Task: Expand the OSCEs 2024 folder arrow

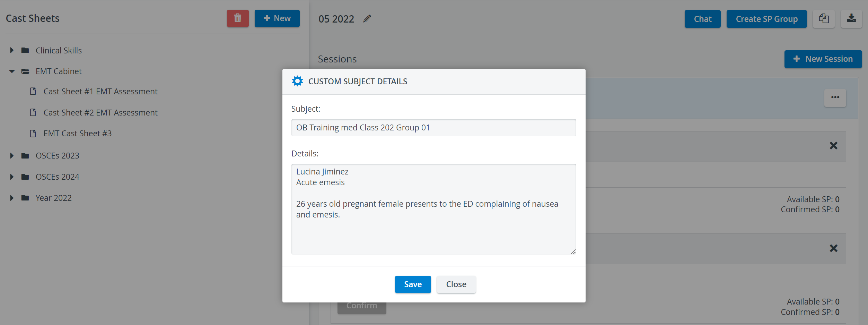Action: point(12,177)
